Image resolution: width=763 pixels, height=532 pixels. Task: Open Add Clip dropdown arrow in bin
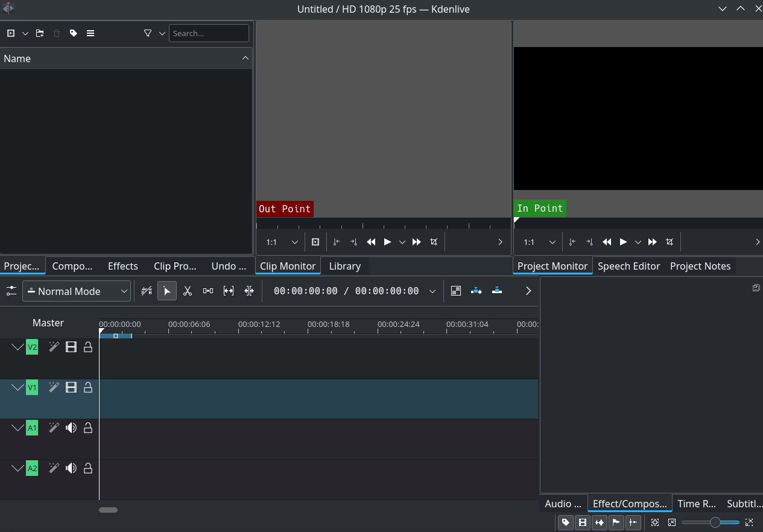25,33
